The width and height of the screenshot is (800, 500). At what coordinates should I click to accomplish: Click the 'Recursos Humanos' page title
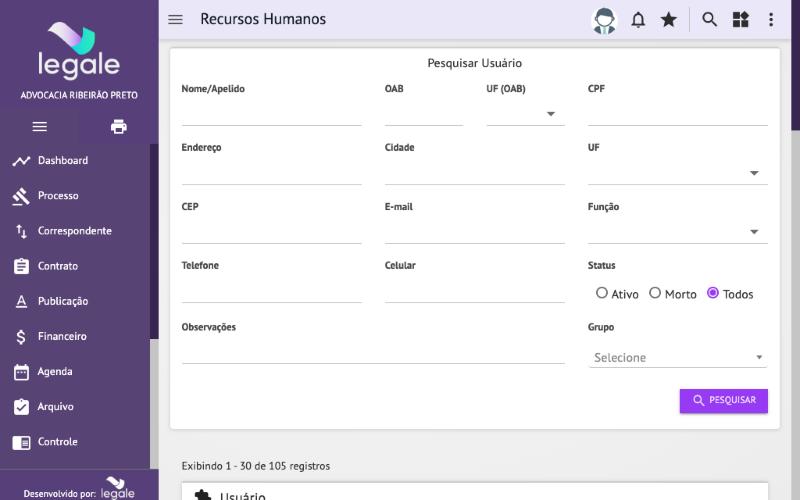point(263,19)
